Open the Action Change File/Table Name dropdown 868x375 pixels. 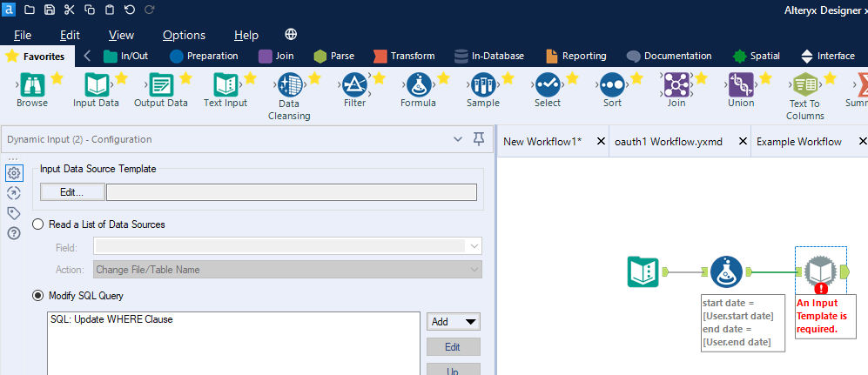(x=288, y=270)
